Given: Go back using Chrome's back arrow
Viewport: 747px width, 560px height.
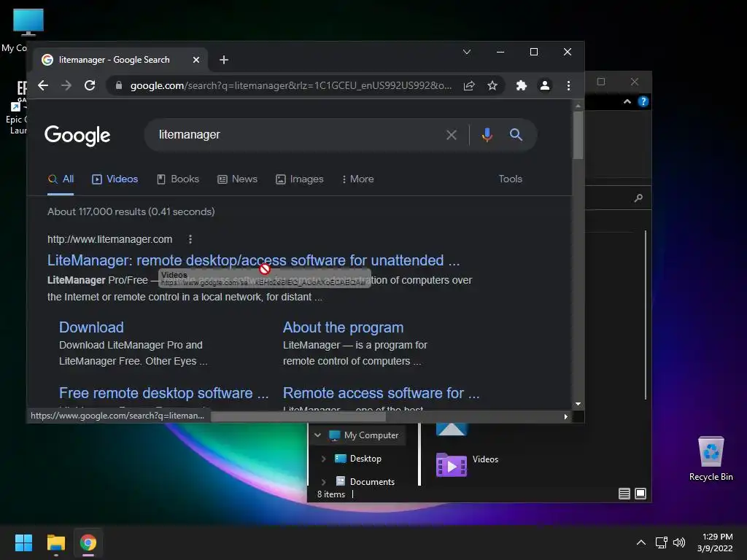Looking at the screenshot, I should (x=43, y=85).
